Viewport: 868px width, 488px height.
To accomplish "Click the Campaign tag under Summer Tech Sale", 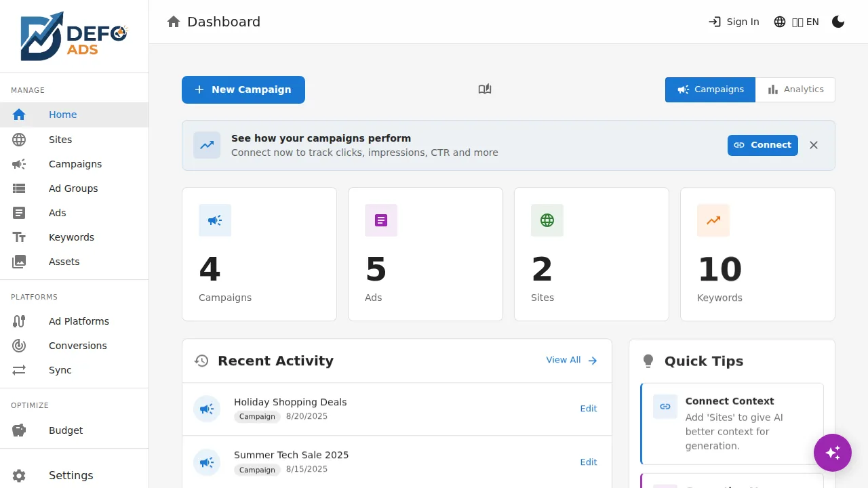I will click(x=257, y=470).
